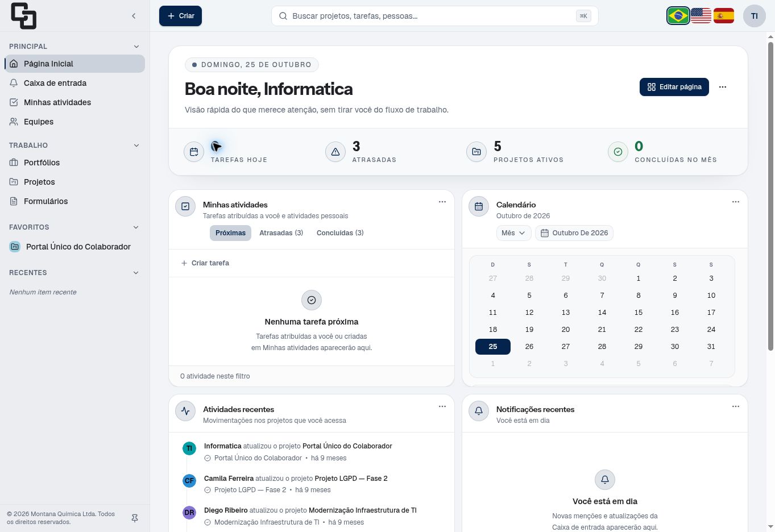Open the Outubro De 2026 date picker
This screenshot has width=775, height=532.
pyautogui.click(x=574, y=233)
